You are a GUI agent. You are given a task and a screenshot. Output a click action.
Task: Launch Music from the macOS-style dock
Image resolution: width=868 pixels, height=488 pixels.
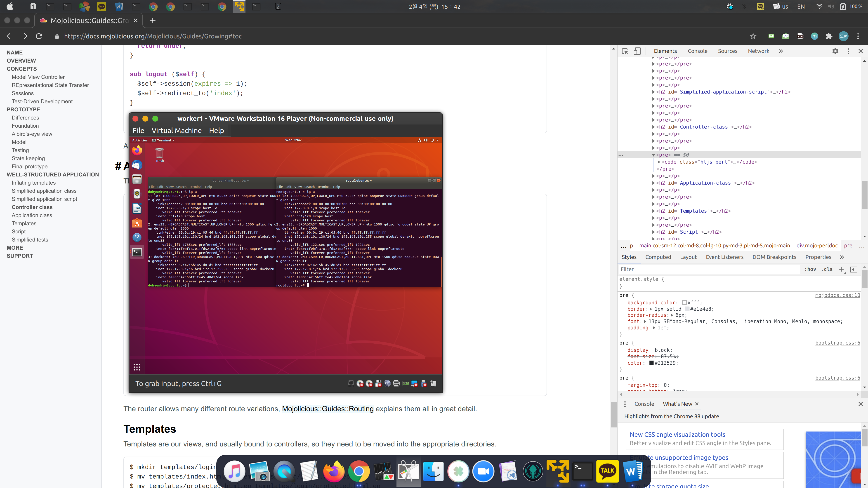coord(234,471)
